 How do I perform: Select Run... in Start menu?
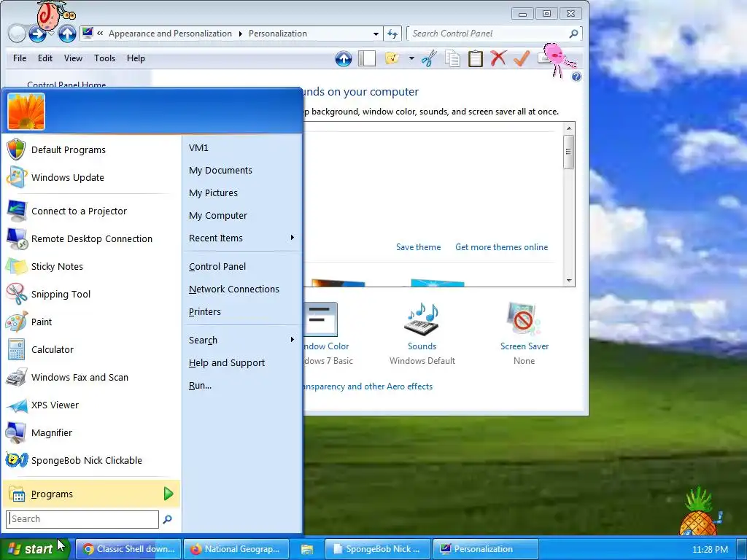pyautogui.click(x=242, y=385)
